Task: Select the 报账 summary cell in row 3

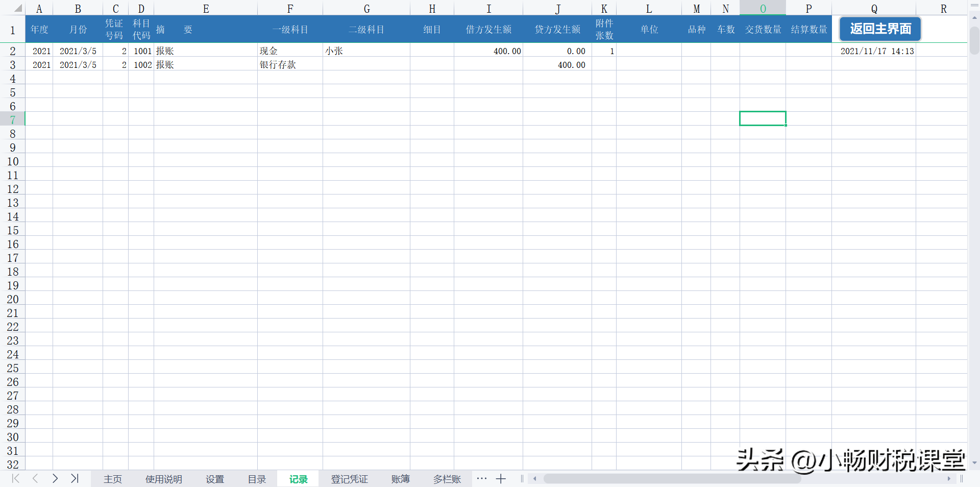Action: [206, 64]
